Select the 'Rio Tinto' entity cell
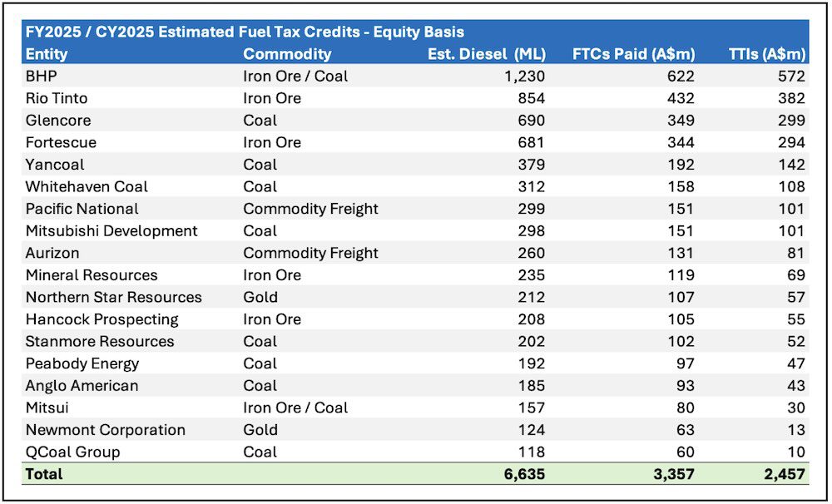The height and width of the screenshot is (504, 832). point(55,98)
